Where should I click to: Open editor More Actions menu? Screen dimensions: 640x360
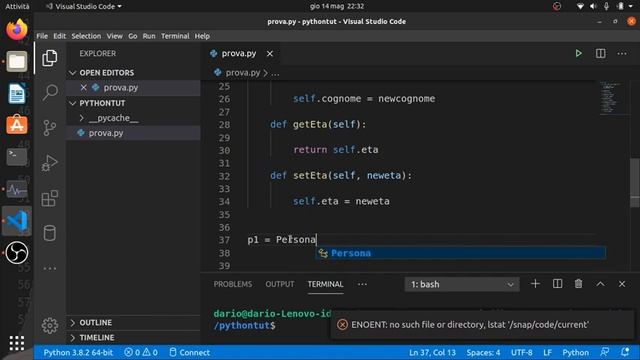[622, 53]
